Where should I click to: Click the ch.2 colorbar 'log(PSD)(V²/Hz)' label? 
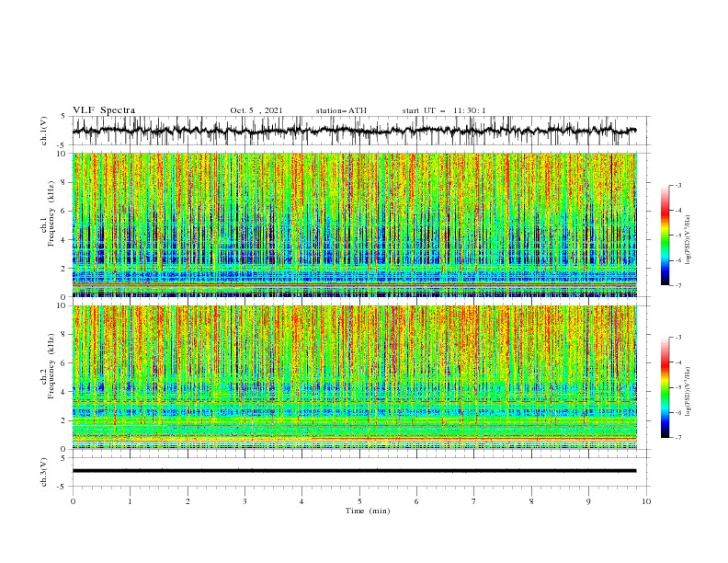(688, 392)
